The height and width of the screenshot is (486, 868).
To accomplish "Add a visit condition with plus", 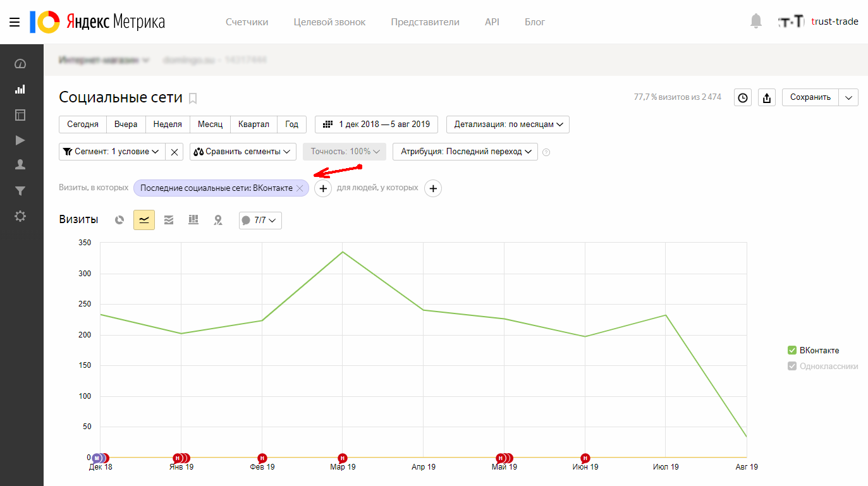I will [x=323, y=188].
